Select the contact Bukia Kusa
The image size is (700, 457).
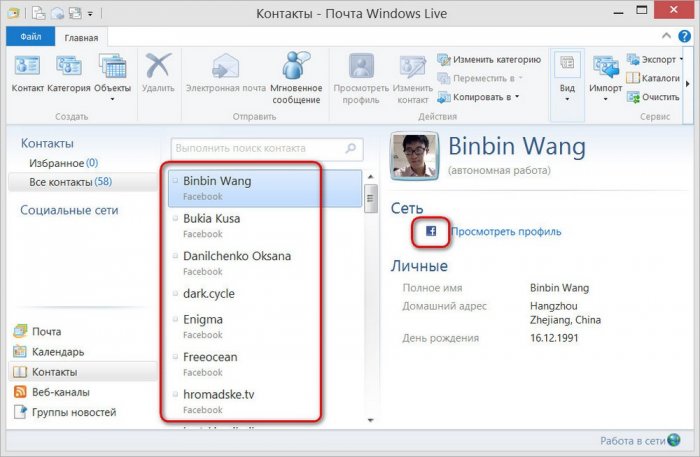[x=265, y=226]
